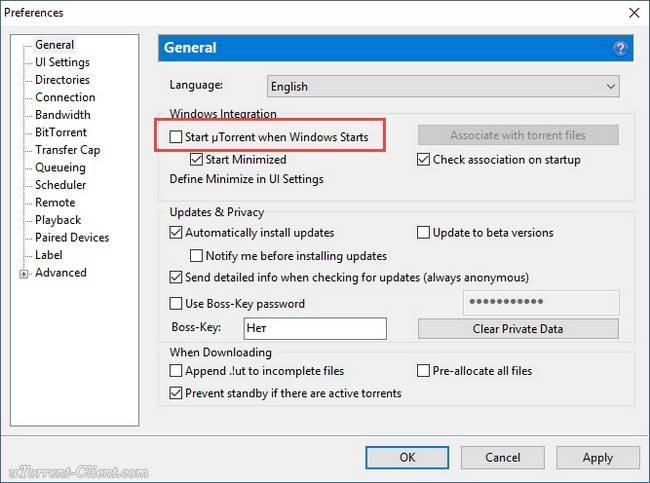This screenshot has height=483, width=650.
Task: Close the Preferences dialog
Action: pos(634,13)
